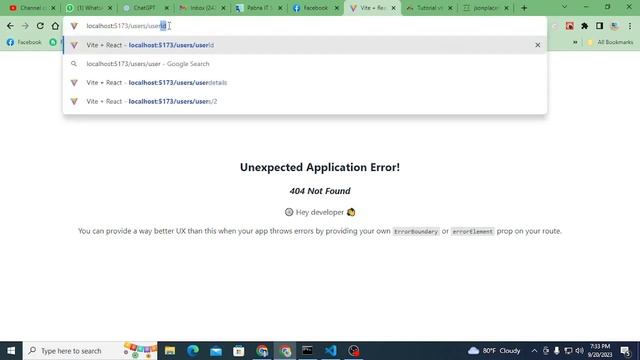Open the browser home page
The image size is (640, 360).
[55, 26]
